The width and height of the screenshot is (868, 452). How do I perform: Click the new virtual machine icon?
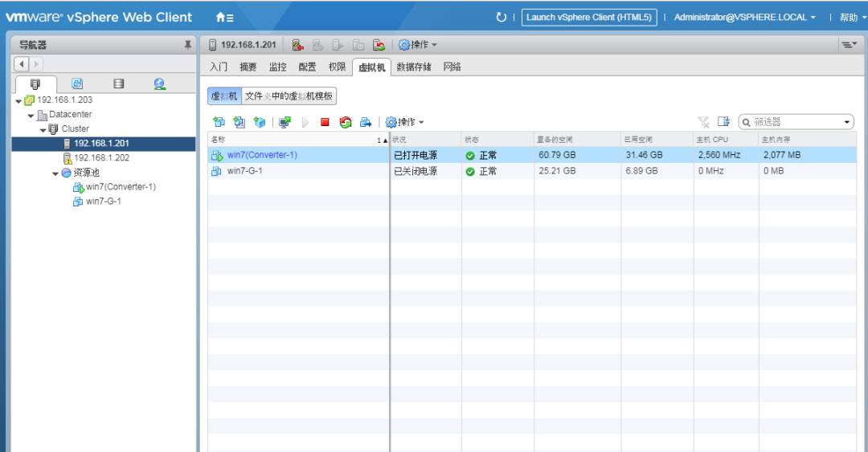coord(219,122)
